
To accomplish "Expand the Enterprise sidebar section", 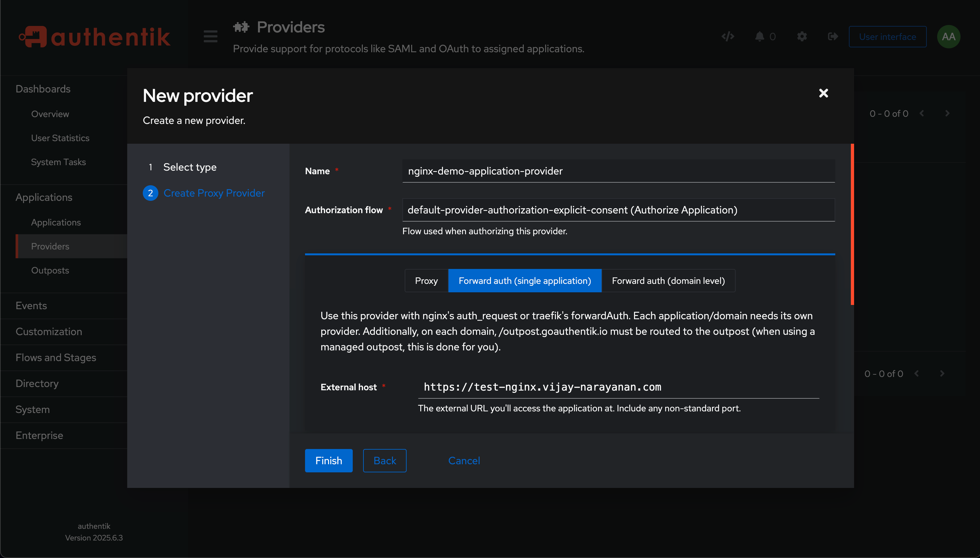I will [x=39, y=435].
